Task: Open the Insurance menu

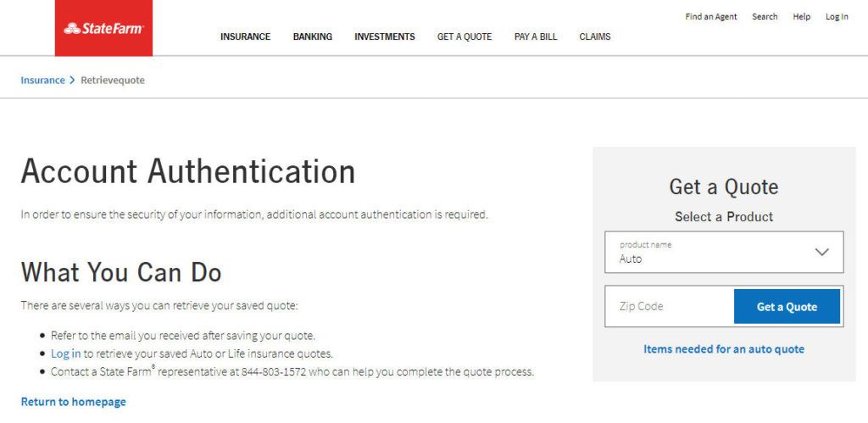Action: click(x=245, y=37)
